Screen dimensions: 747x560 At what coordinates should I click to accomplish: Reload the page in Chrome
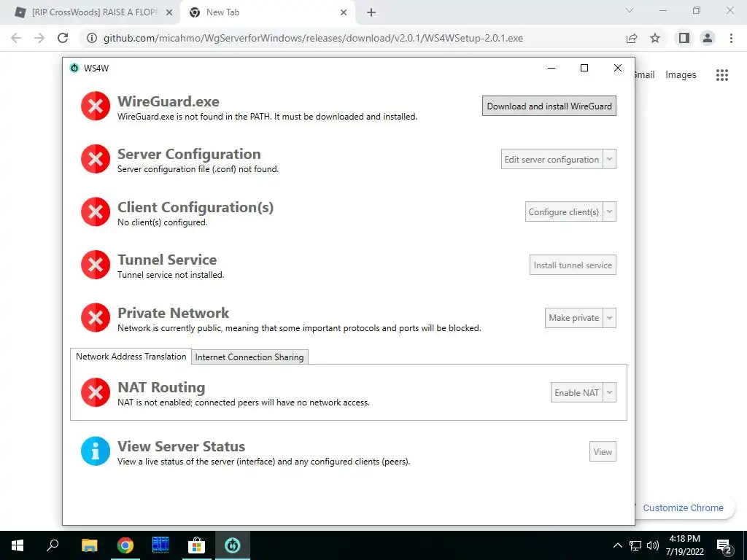(x=63, y=38)
